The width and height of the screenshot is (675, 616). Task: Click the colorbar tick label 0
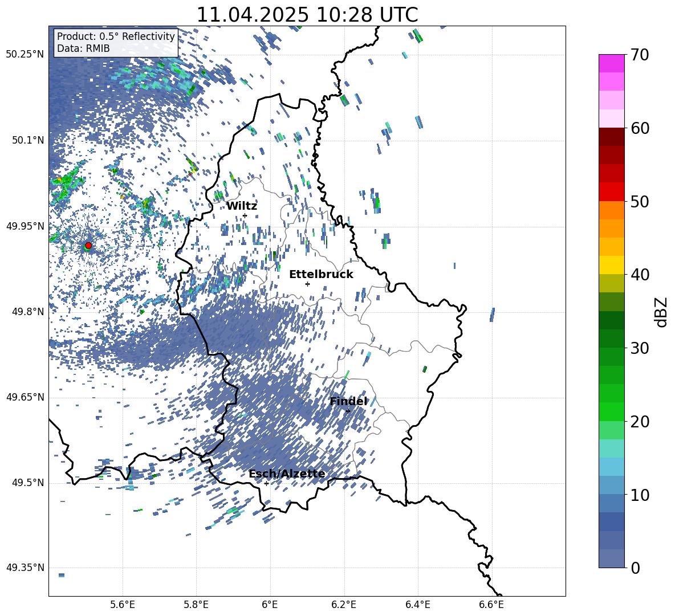(636, 568)
